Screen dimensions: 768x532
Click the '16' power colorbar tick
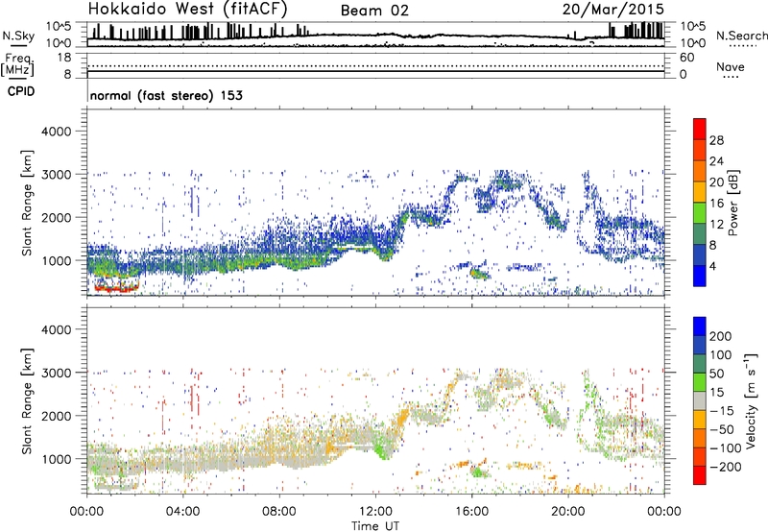tap(716, 204)
